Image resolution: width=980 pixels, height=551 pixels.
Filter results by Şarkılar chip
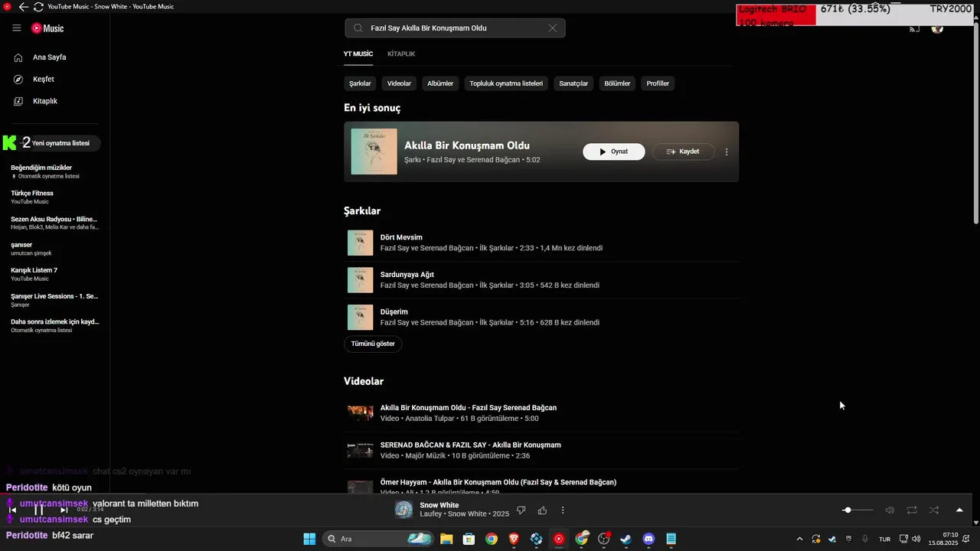tap(360, 83)
